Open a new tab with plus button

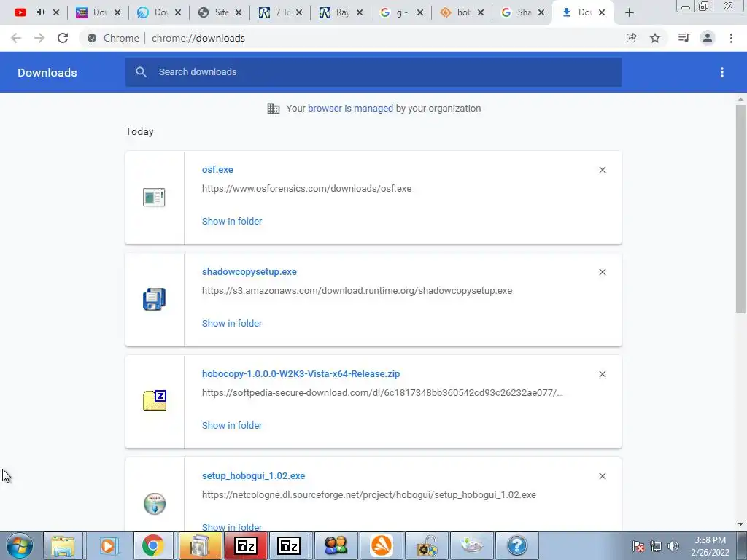[630, 13]
